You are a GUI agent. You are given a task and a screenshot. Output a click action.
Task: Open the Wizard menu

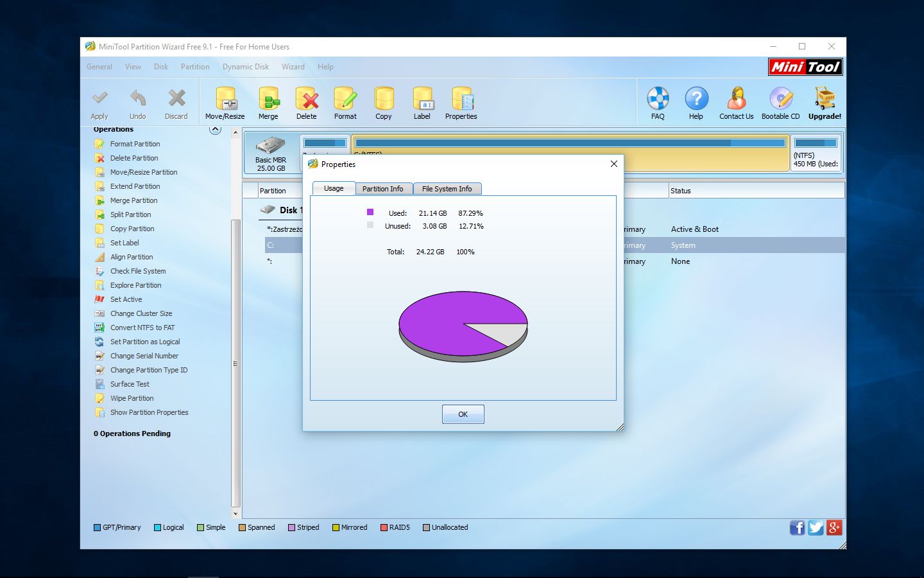[x=293, y=67]
